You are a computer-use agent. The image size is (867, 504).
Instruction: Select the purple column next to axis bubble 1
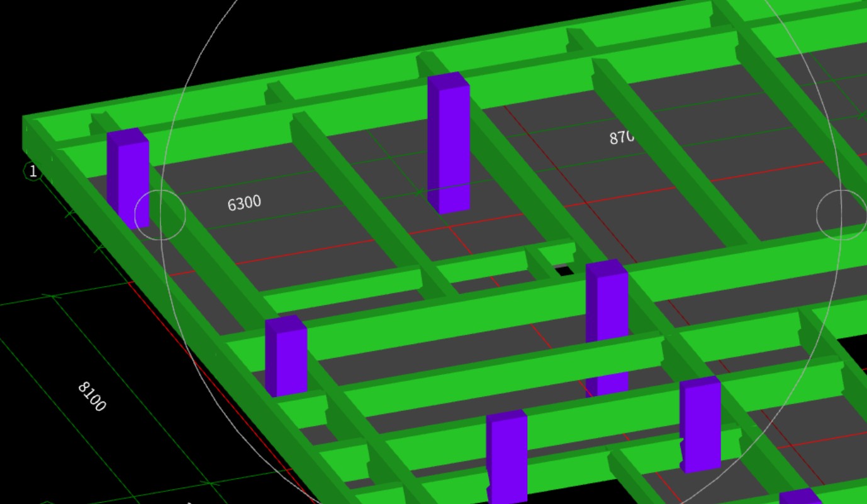pyautogui.click(x=128, y=178)
